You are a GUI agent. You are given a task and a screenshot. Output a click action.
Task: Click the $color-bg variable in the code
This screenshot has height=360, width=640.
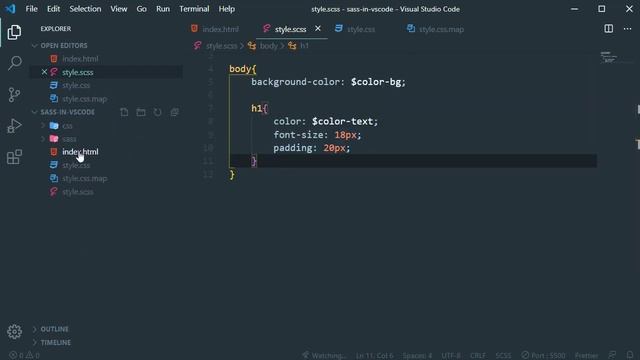(x=376, y=82)
